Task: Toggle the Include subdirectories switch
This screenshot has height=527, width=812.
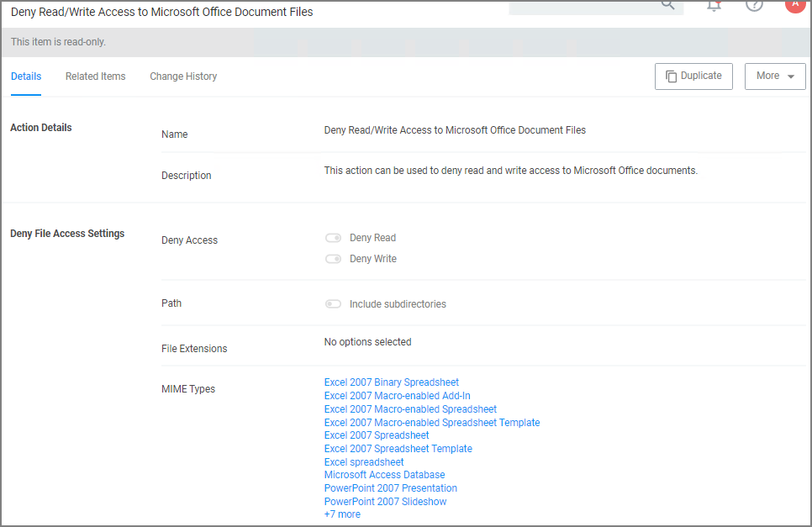Action: [333, 304]
